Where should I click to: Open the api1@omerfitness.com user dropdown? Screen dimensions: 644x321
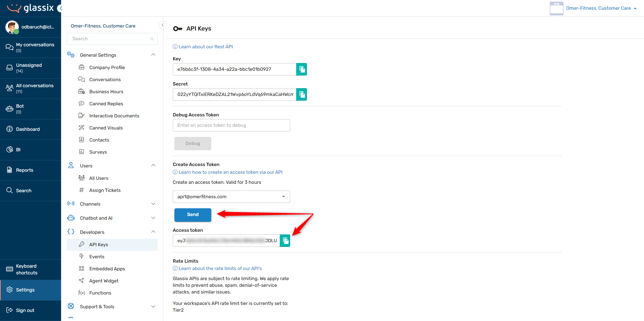[x=231, y=197]
